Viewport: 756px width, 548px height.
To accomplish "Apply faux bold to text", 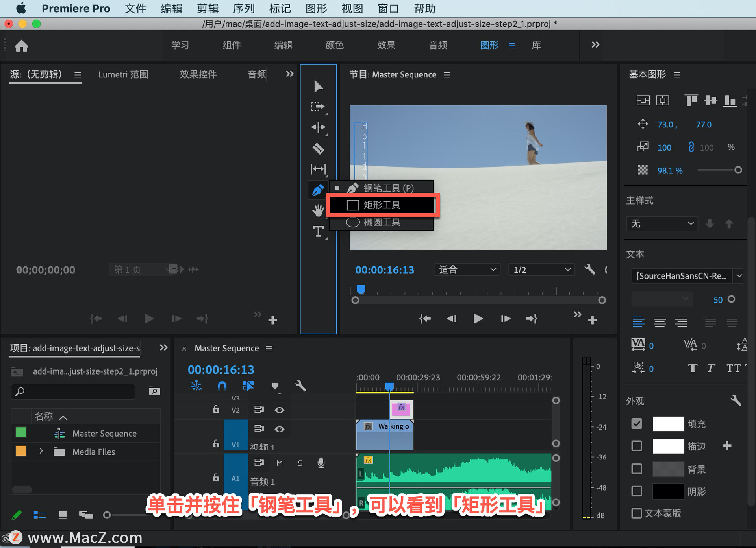I will pos(693,368).
